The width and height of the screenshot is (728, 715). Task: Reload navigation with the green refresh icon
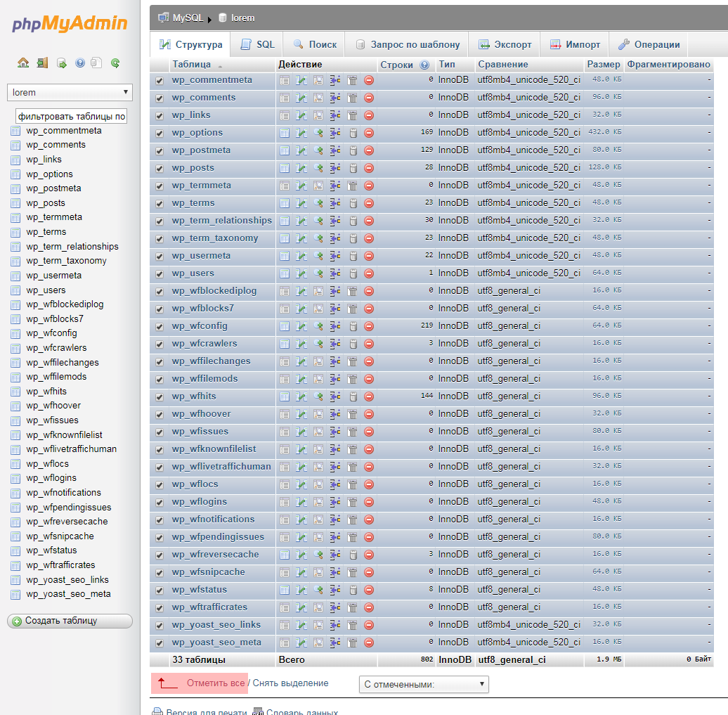coord(115,63)
